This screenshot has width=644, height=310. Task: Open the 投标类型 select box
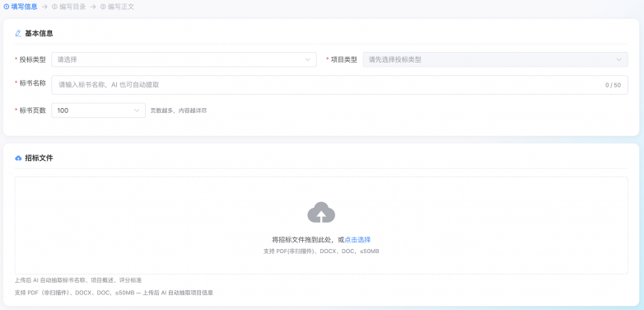(x=184, y=59)
